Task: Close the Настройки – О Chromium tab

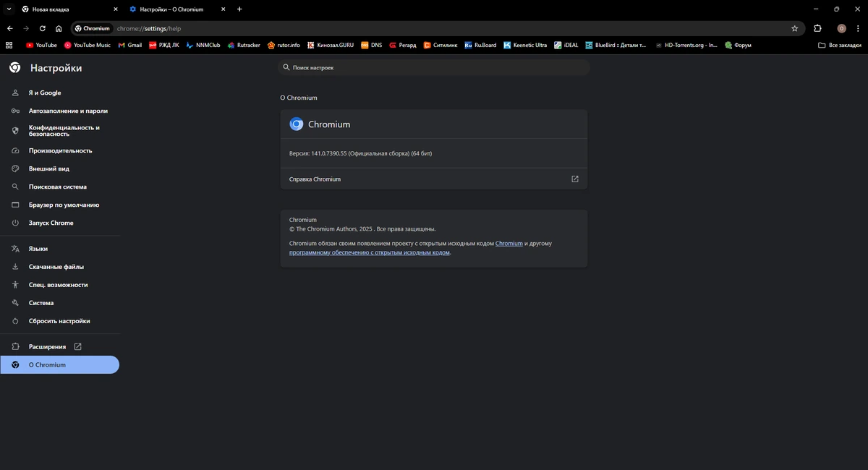Action: pyautogui.click(x=224, y=9)
